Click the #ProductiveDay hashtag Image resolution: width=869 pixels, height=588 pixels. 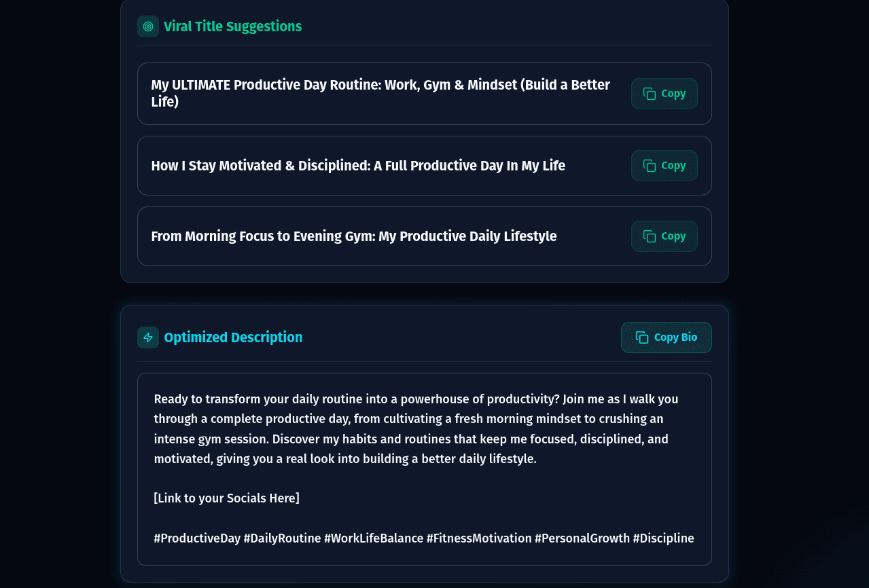pyautogui.click(x=196, y=538)
